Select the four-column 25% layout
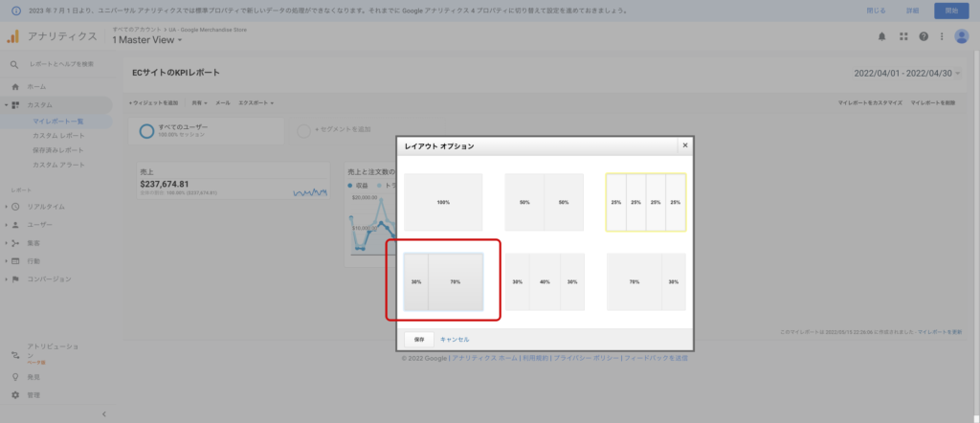The width and height of the screenshot is (980, 423). coord(646,202)
